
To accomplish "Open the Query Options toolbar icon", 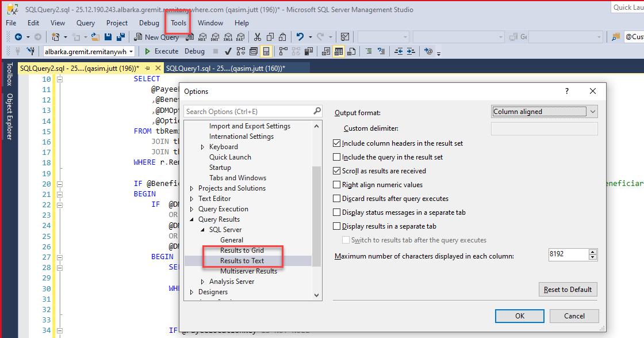I will [254, 51].
